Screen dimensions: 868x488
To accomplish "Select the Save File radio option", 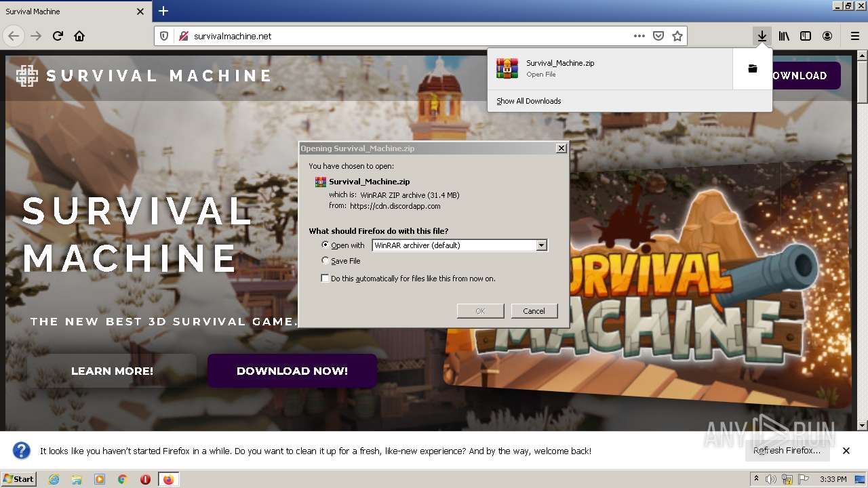I will 325,261.
